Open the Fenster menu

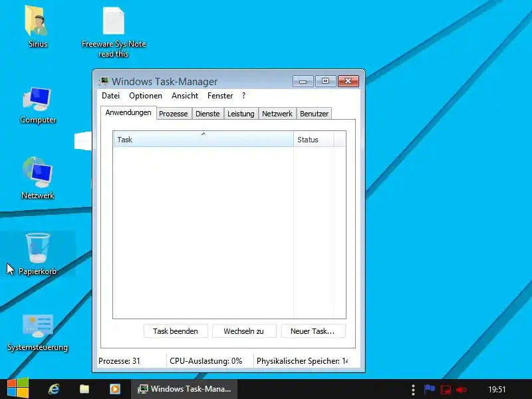[220, 96]
